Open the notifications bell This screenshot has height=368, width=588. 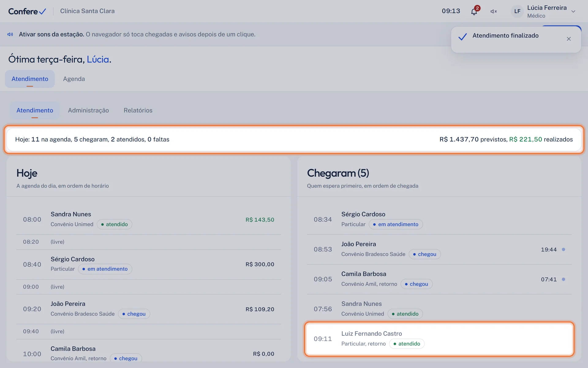pyautogui.click(x=474, y=12)
